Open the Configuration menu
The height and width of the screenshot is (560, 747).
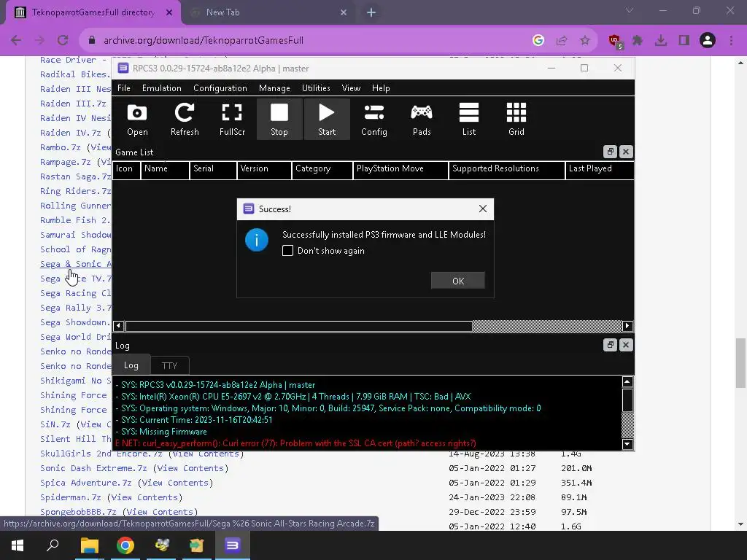pyautogui.click(x=220, y=88)
